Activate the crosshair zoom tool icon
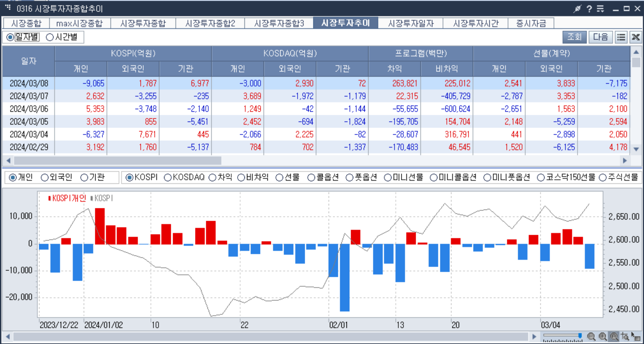The height and width of the screenshot is (344, 644). point(625,337)
